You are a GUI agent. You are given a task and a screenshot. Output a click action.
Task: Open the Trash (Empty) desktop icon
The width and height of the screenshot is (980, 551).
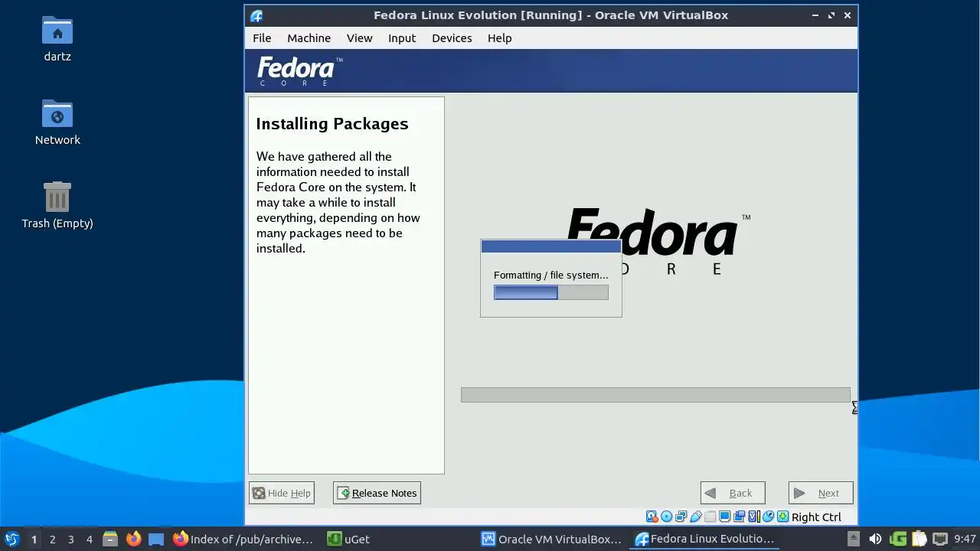click(57, 205)
